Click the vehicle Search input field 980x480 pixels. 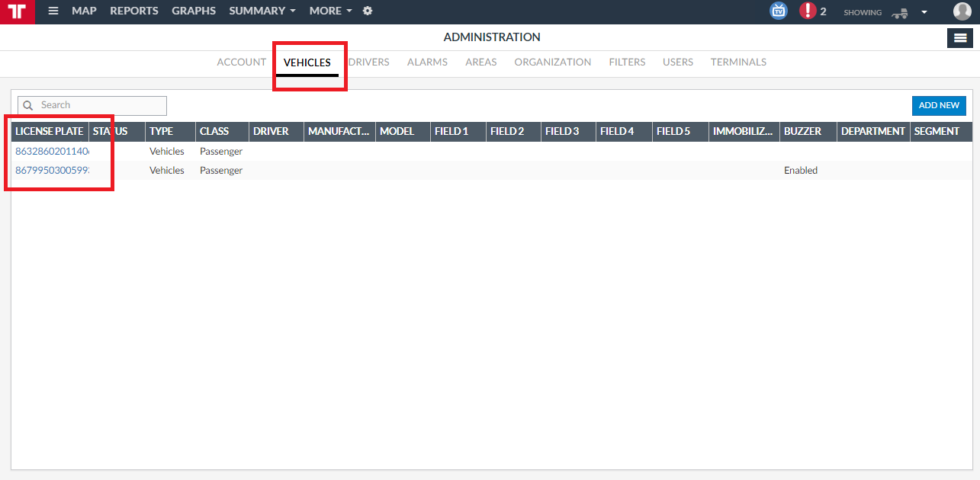click(92, 106)
